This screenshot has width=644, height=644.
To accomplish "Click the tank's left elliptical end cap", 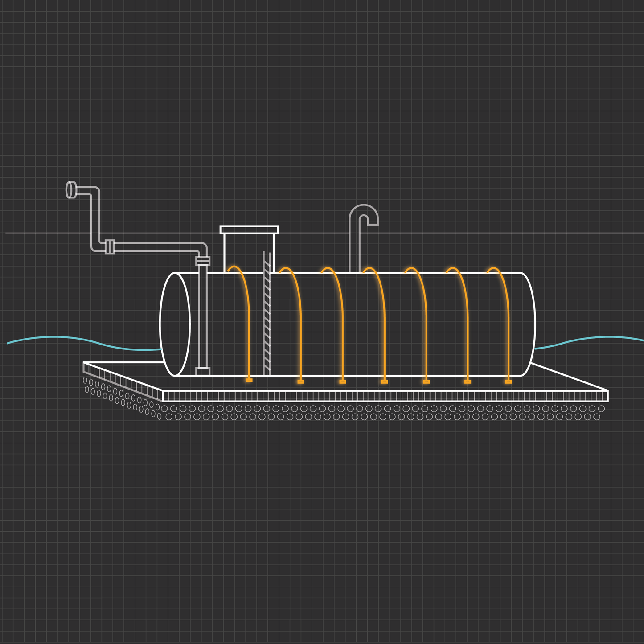I will (x=175, y=324).
